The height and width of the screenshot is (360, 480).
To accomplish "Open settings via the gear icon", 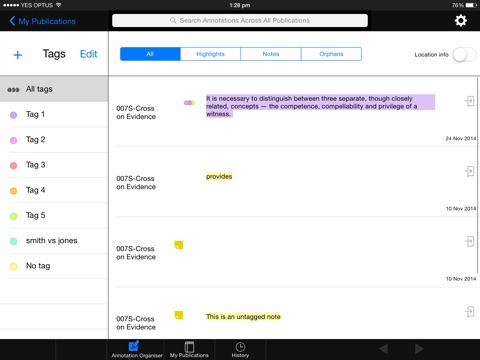I will click(x=461, y=21).
